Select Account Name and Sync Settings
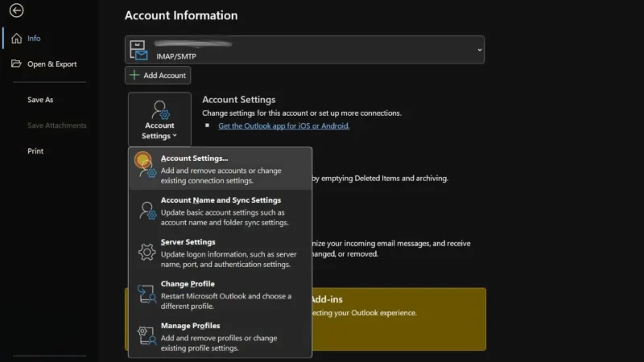The width and height of the screenshot is (644, 362). pos(220,211)
